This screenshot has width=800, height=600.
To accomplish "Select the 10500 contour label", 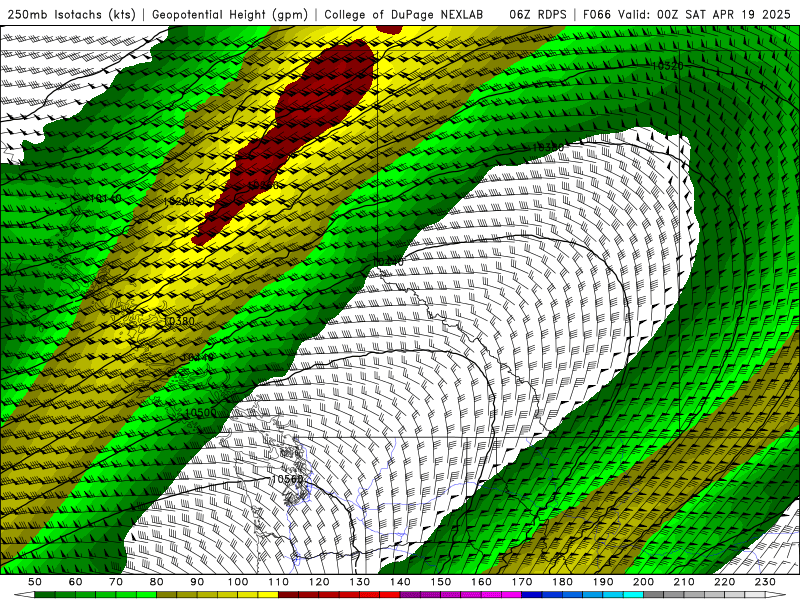I will point(201,413).
